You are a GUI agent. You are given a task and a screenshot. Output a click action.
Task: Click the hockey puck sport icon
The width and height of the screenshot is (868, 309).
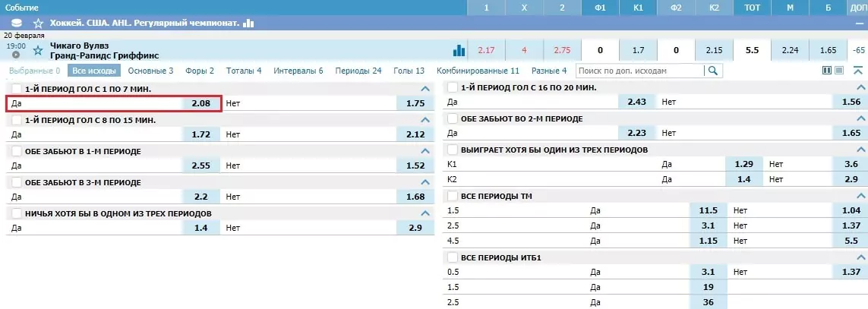tap(17, 24)
